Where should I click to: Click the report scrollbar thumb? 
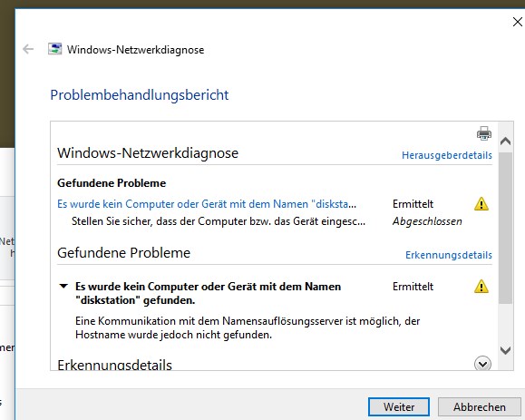[x=505, y=228]
